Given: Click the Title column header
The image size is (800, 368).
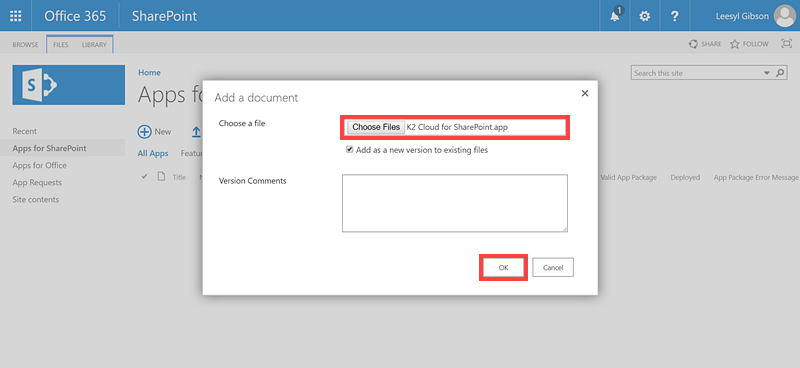Looking at the screenshot, I should tap(179, 177).
